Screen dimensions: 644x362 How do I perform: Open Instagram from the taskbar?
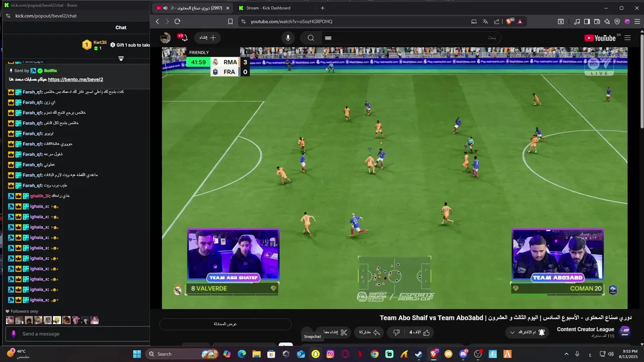click(330, 354)
